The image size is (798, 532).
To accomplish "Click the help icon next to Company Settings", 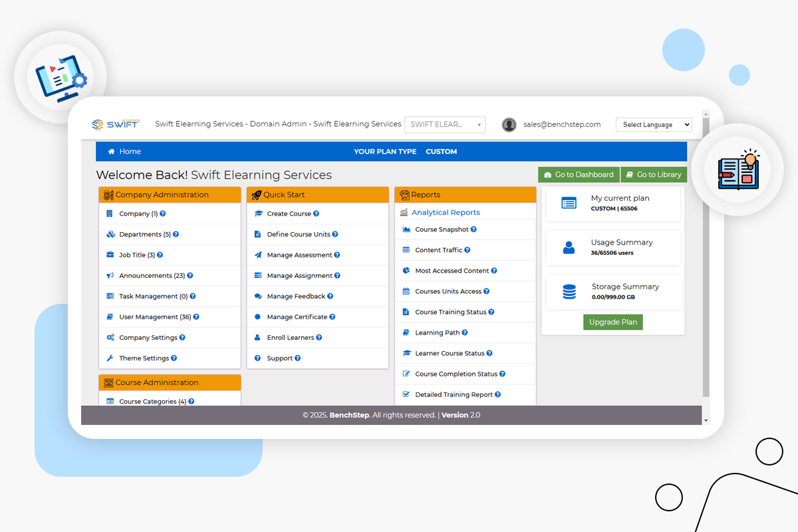I will point(182,338).
